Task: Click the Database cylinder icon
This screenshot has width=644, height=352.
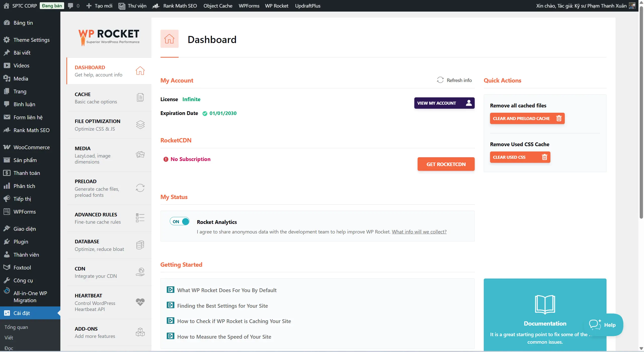Action: [140, 245]
